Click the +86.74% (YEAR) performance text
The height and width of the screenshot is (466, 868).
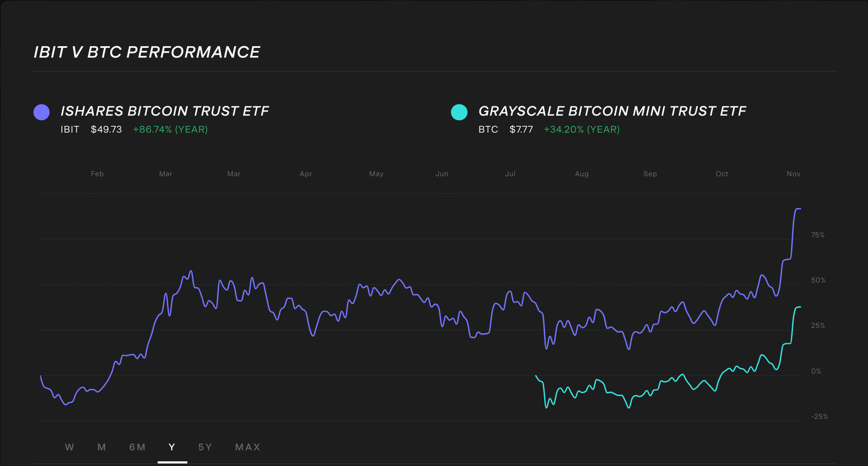pos(170,130)
